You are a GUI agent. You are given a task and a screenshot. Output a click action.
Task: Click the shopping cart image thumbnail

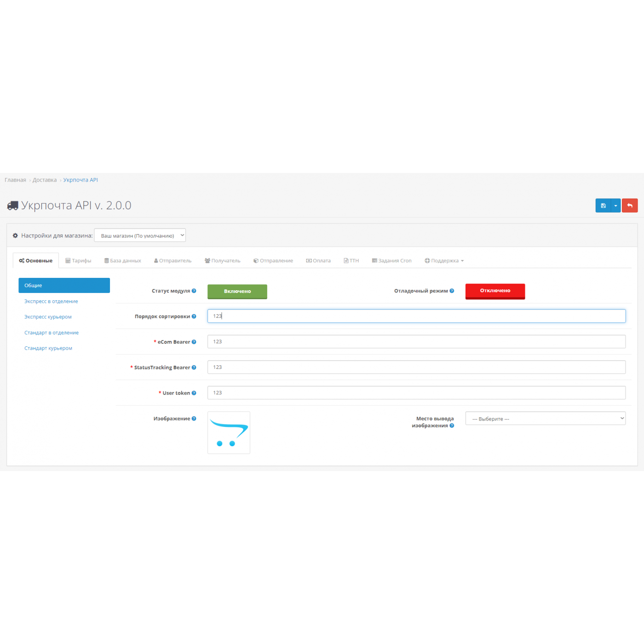pyautogui.click(x=229, y=432)
